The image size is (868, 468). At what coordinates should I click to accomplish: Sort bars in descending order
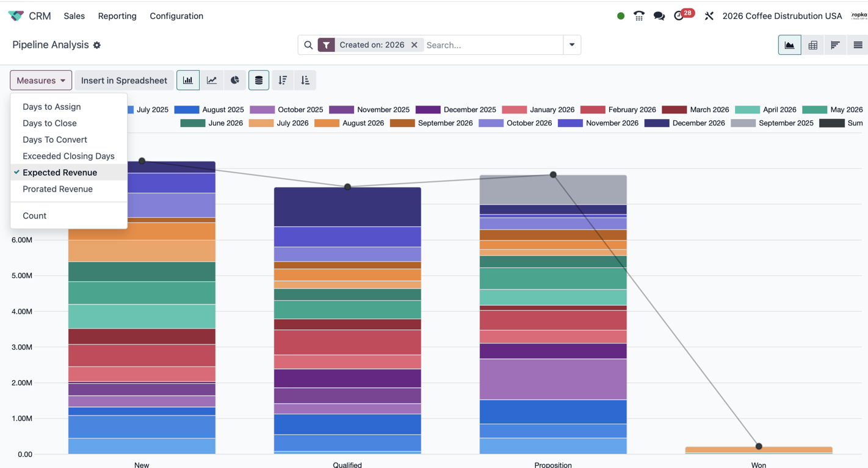click(x=283, y=80)
